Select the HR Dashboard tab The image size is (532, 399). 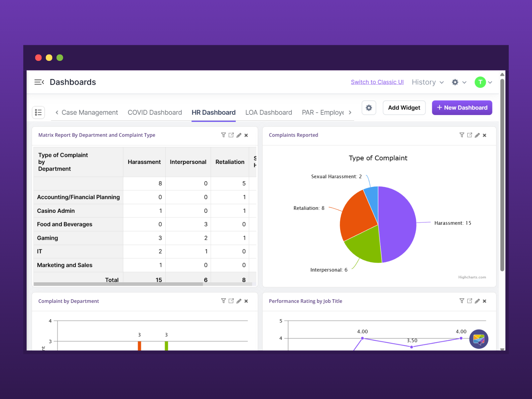pos(213,112)
